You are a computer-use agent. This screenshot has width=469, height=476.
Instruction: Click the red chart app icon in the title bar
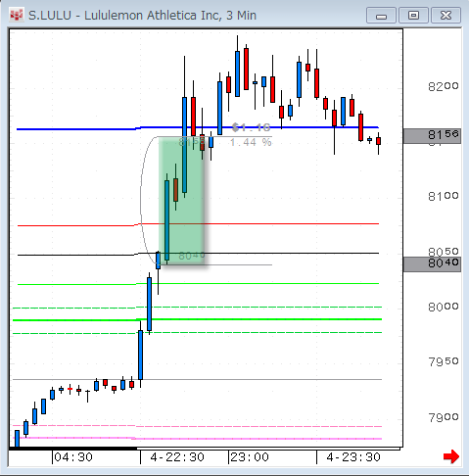(16, 15)
